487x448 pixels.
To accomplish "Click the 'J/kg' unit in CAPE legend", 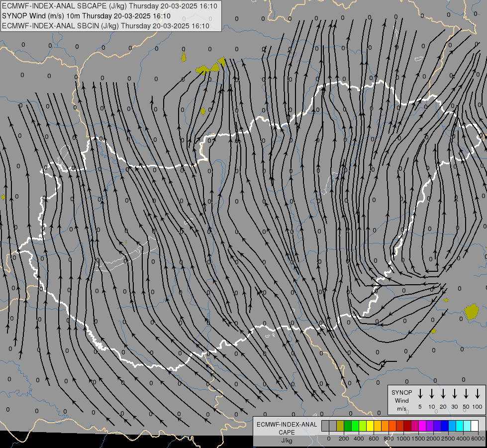I will pyautogui.click(x=287, y=441).
